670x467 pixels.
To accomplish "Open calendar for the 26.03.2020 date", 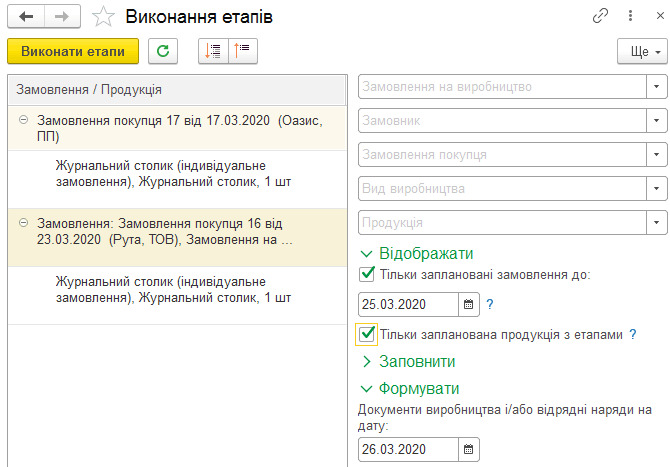I will [469, 449].
